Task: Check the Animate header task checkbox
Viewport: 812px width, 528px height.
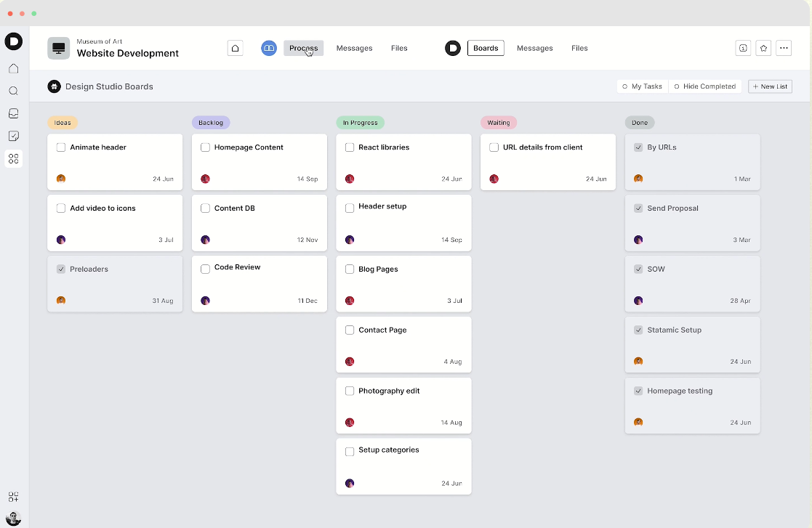Action: pos(61,147)
